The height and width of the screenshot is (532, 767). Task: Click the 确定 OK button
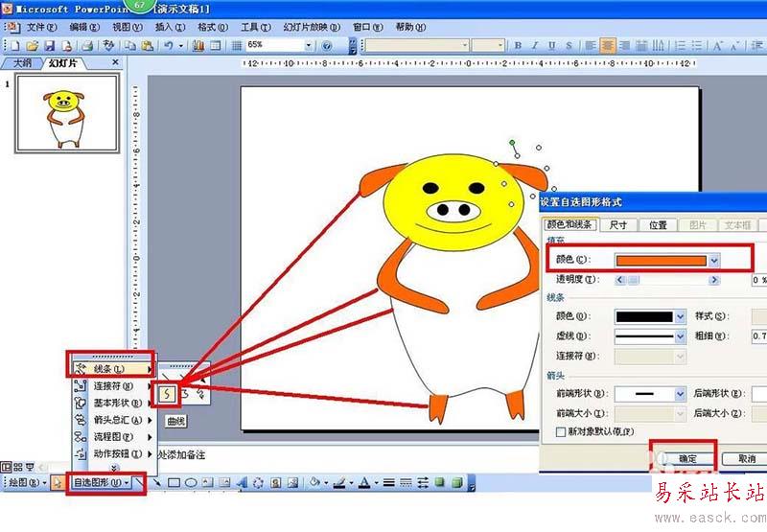pyautogui.click(x=687, y=458)
